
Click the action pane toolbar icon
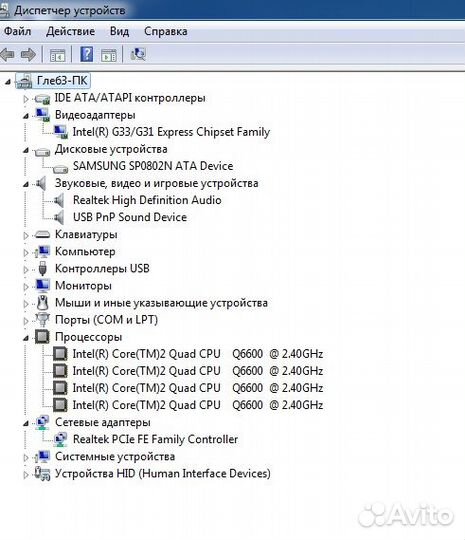[x=109, y=55]
